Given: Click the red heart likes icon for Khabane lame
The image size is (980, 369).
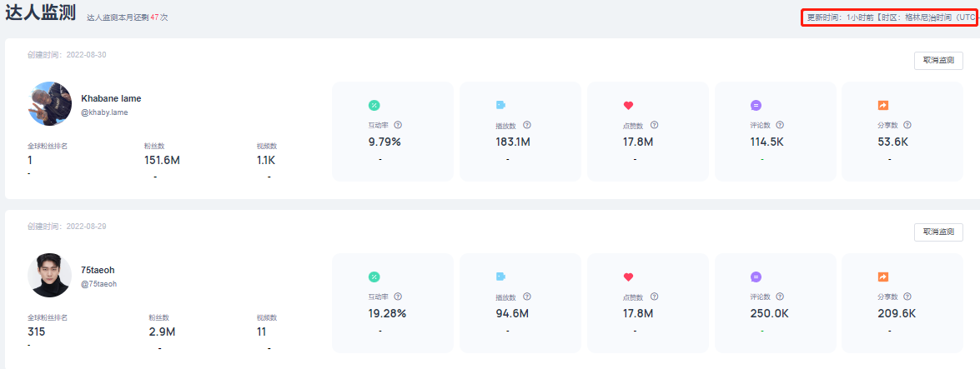Looking at the screenshot, I should pos(629,105).
